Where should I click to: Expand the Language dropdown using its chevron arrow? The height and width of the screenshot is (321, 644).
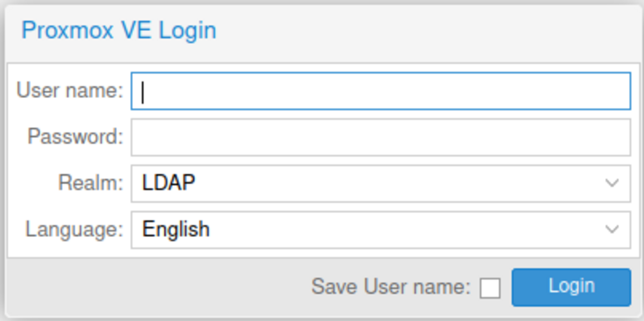pos(612,230)
